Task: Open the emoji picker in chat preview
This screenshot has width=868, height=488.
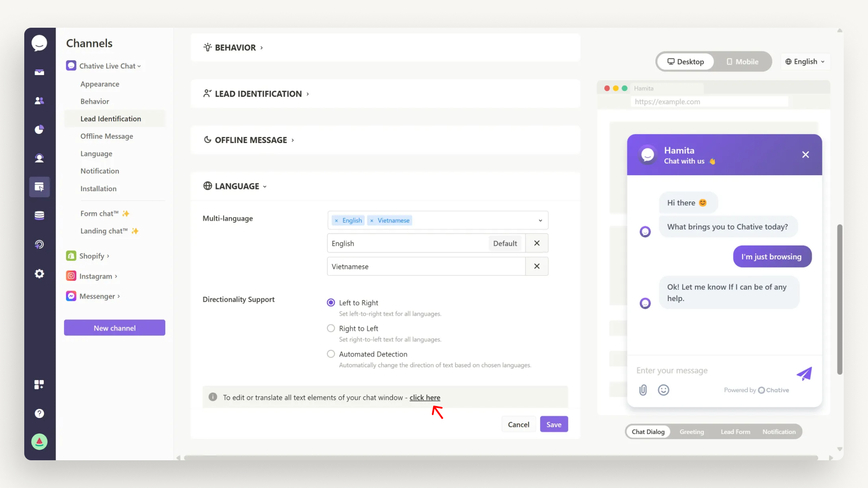Action: coord(663,390)
